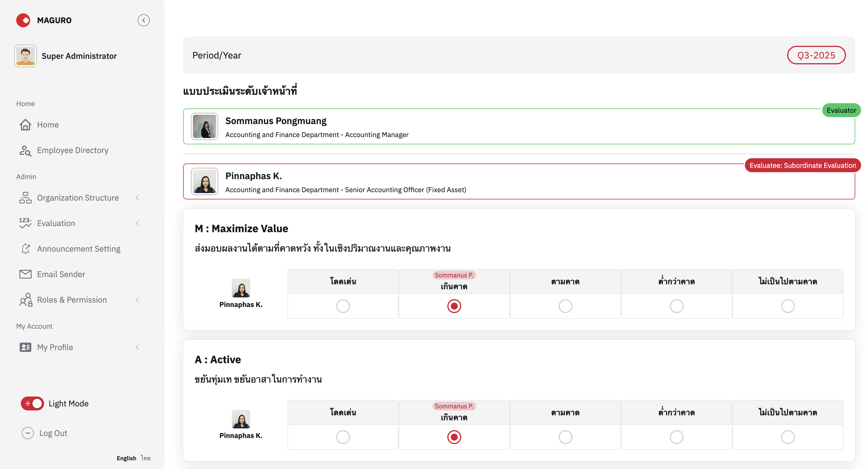This screenshot has height=469, width=868.
Task: Click the Organization Structure icon
Action: coord(25,198)
